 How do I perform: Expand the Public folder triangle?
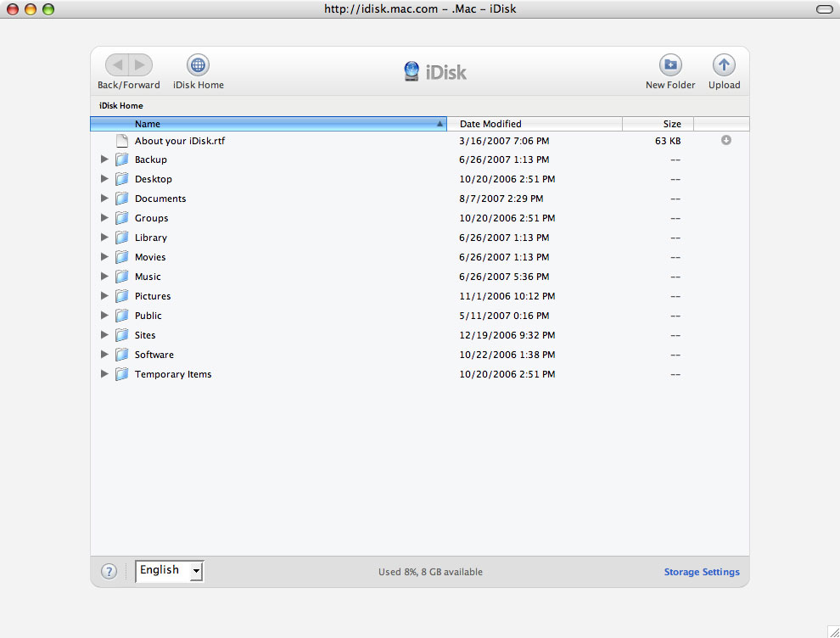click(x=104, y=315)
